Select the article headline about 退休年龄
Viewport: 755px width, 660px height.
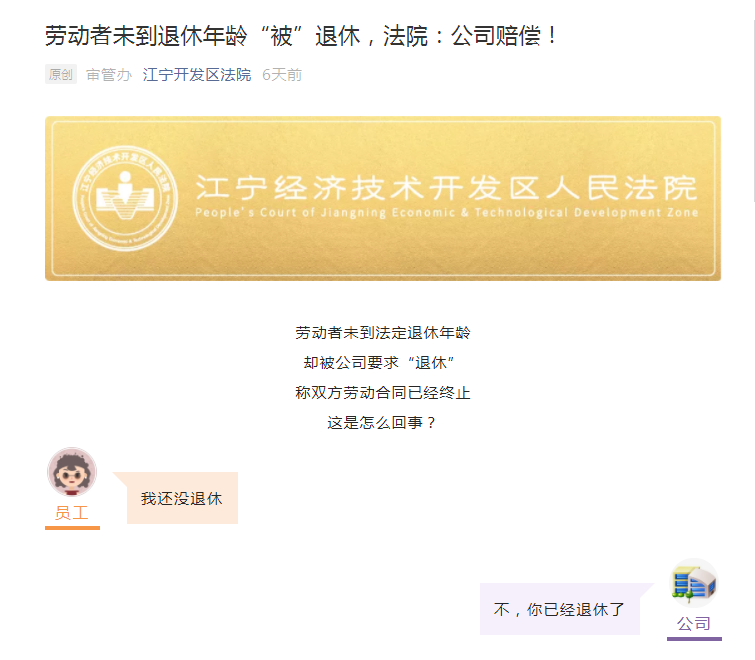pyautogui.click(x=302, y=36)
